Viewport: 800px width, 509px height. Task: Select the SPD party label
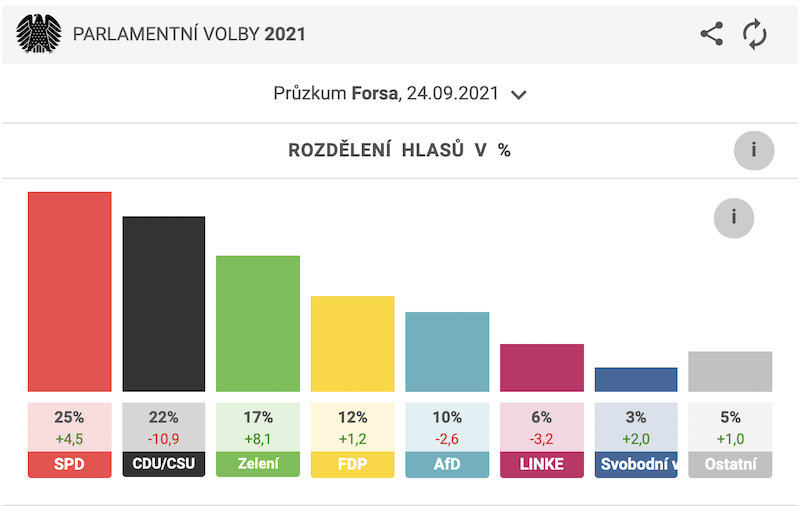pos(69,464)
